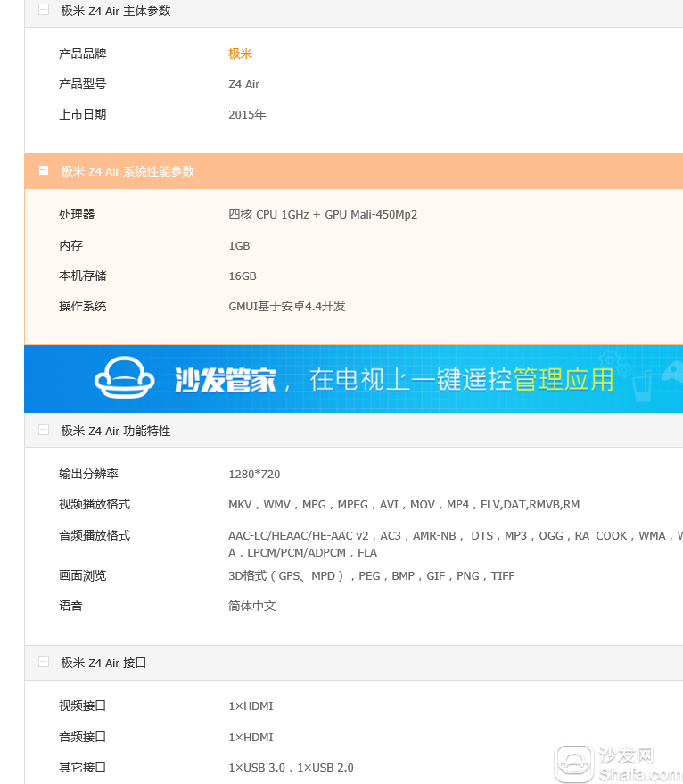The width and height of the screenshot is (683, 784).
Task: Select the 画面浏览 label
Action: pos(83,575)
